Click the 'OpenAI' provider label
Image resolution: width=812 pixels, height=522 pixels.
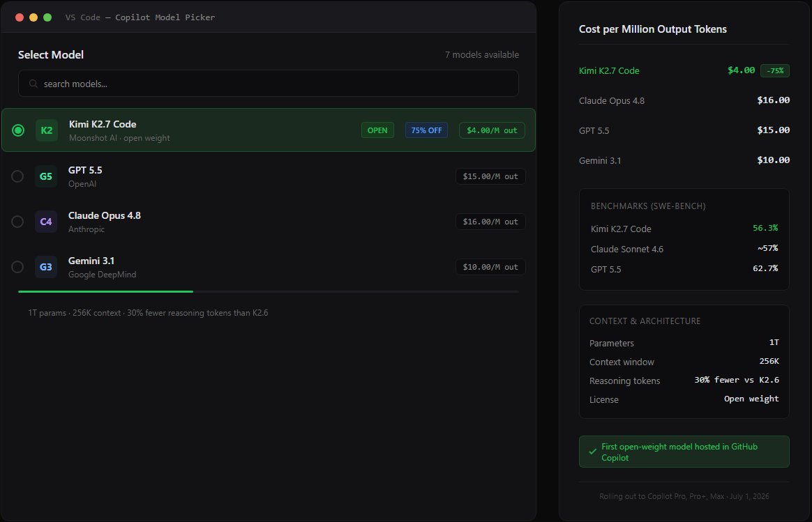[82, 184]
